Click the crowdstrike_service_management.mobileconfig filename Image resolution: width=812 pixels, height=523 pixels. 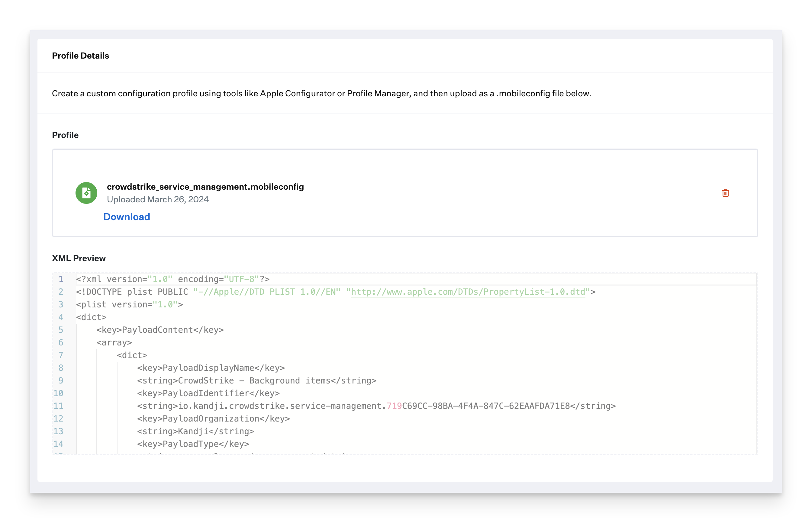coord(205,187)
